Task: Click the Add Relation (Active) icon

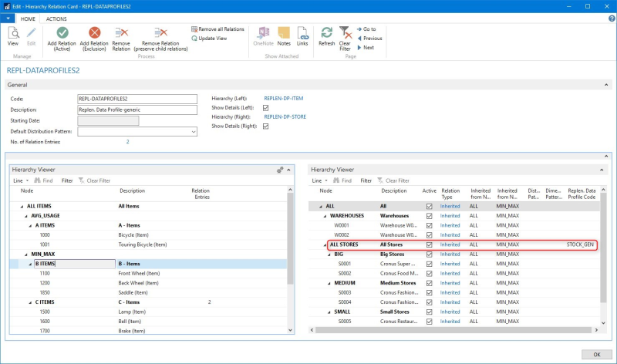Action: pos(62,32)
